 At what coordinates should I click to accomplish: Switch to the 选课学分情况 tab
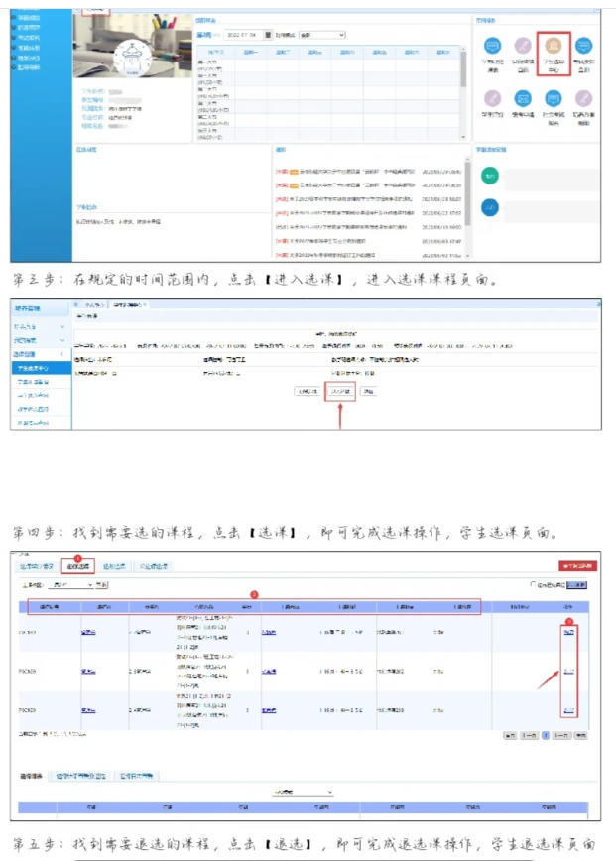point(37,566)
